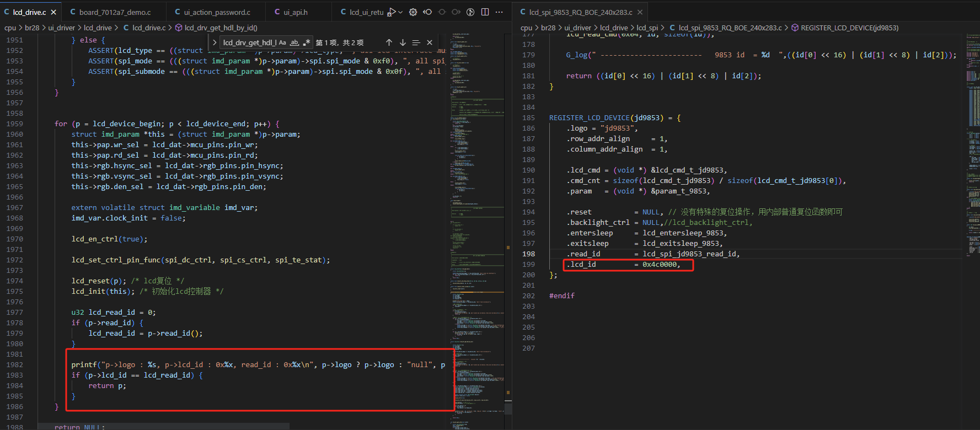This screenshot has width=980, height=430.
Task: Toggle Use Regular Expression in find widget
Action: pyautogui.click(x=307, y=42)
